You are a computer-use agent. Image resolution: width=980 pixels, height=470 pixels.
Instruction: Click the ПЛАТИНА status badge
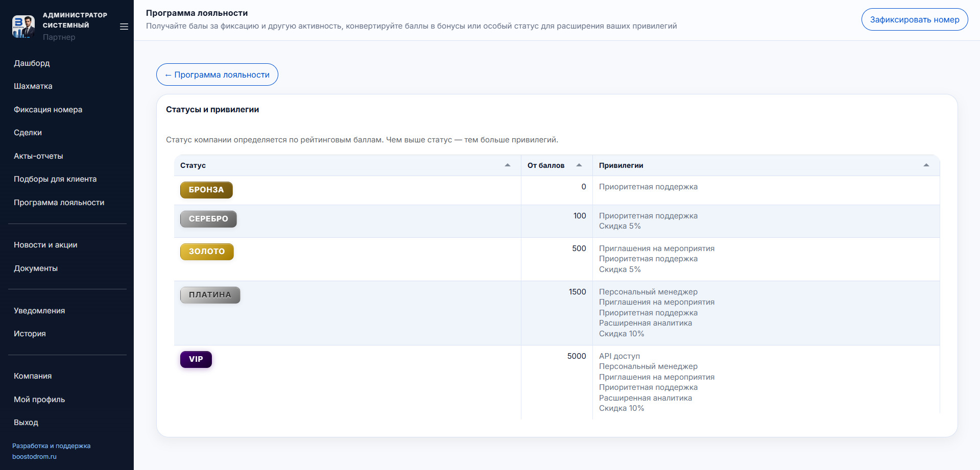210,295
